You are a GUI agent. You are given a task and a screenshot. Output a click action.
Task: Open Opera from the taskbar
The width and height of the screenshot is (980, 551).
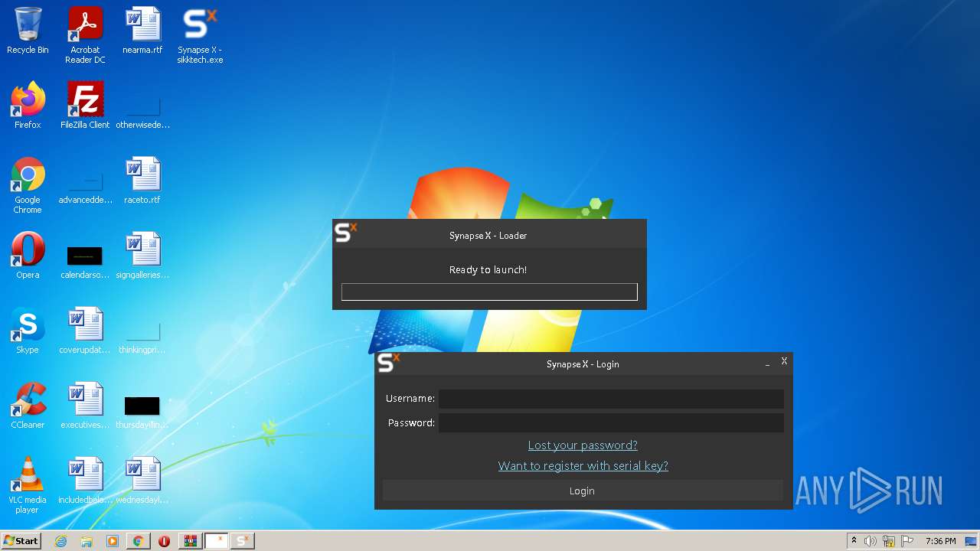tap(164, 541)
